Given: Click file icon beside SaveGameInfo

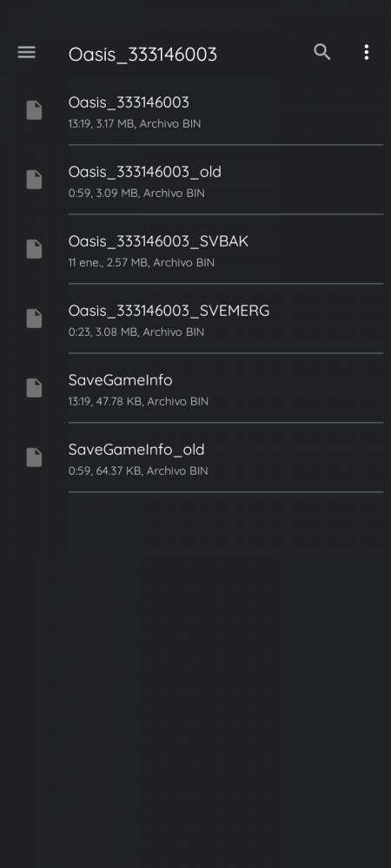Looking at the screenshot, I should pyautogui.click(x=35, y=388).
